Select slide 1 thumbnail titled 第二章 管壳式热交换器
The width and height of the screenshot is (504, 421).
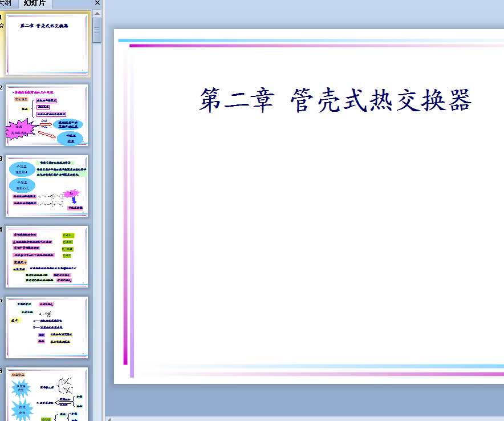47,44
